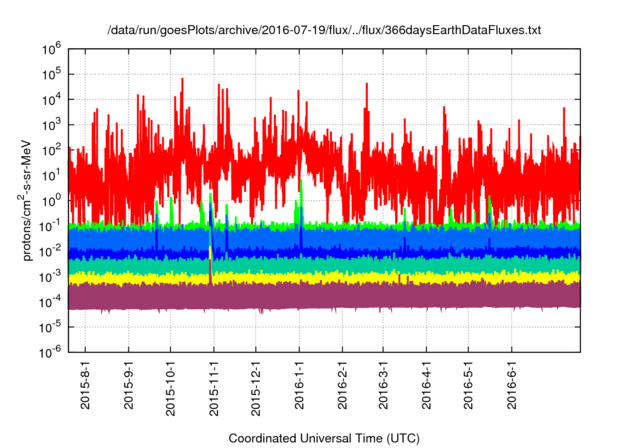Click the 10^-1 y-axis tick label
Viewport: 640px width, 448px height.
50,226
